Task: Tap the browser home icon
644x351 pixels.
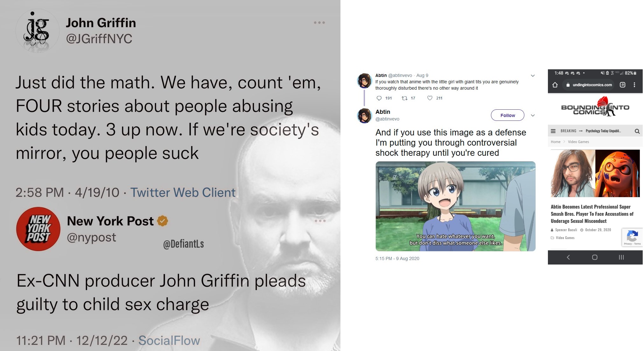Action: tap(555, 85)
